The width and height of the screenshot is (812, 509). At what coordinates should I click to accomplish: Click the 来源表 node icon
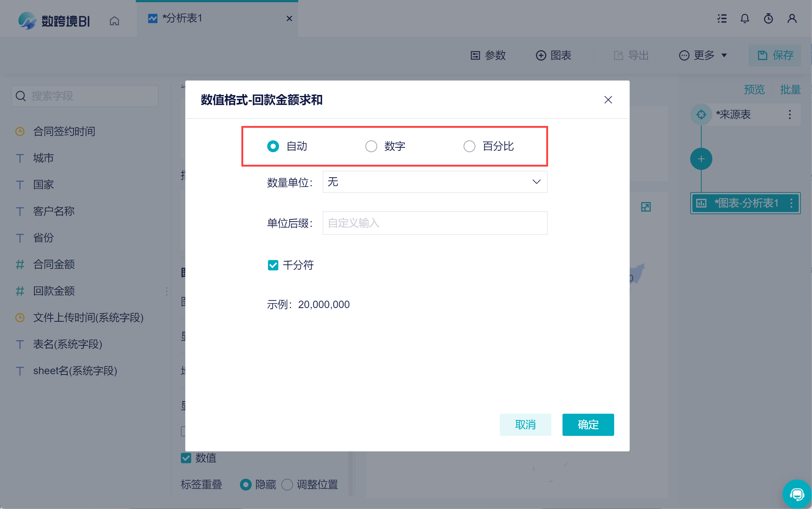701,115
